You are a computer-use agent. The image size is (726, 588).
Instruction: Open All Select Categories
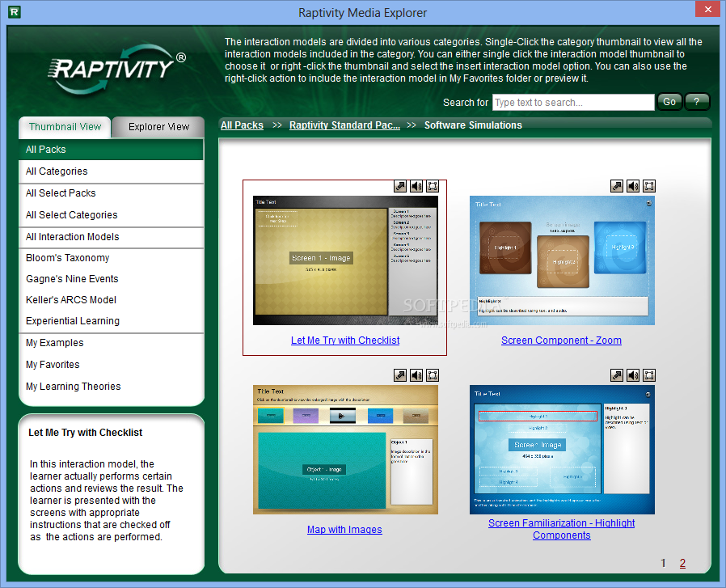(x=111, y=215)
